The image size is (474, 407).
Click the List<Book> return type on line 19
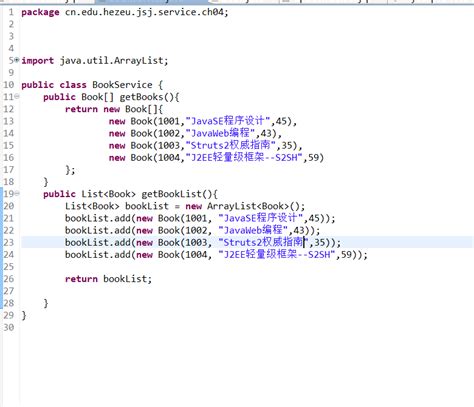[109, 194]
